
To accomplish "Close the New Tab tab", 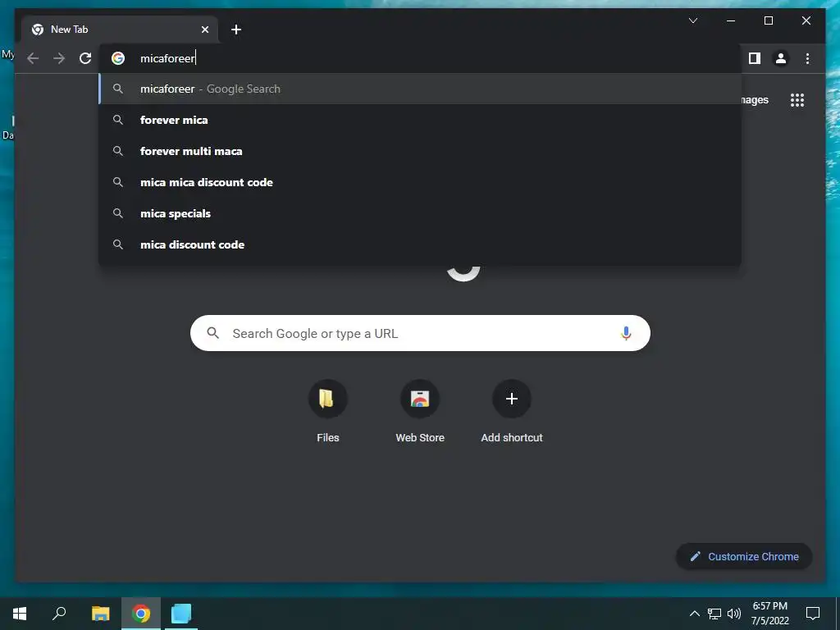I will 204,30.
